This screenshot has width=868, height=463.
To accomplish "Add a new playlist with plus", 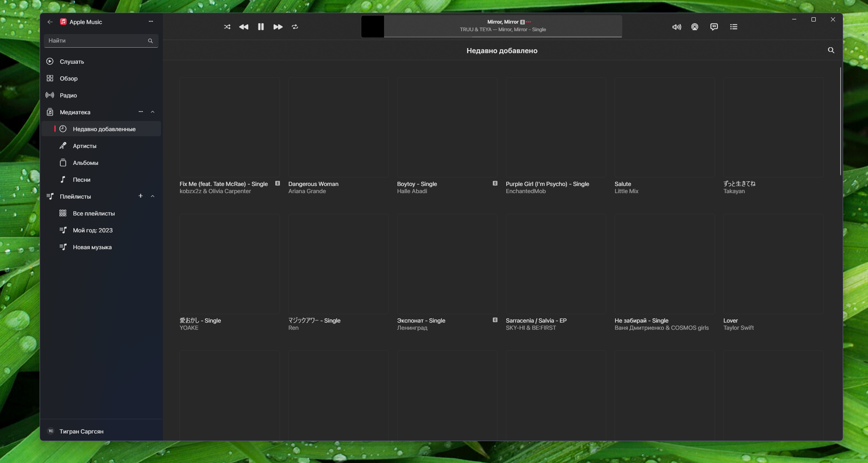I will pyautogui.click(x=141, y=196).
